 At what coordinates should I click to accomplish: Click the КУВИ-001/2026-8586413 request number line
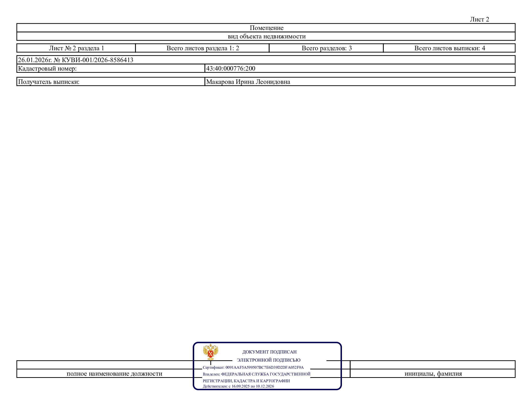click(x=75, y=60)
